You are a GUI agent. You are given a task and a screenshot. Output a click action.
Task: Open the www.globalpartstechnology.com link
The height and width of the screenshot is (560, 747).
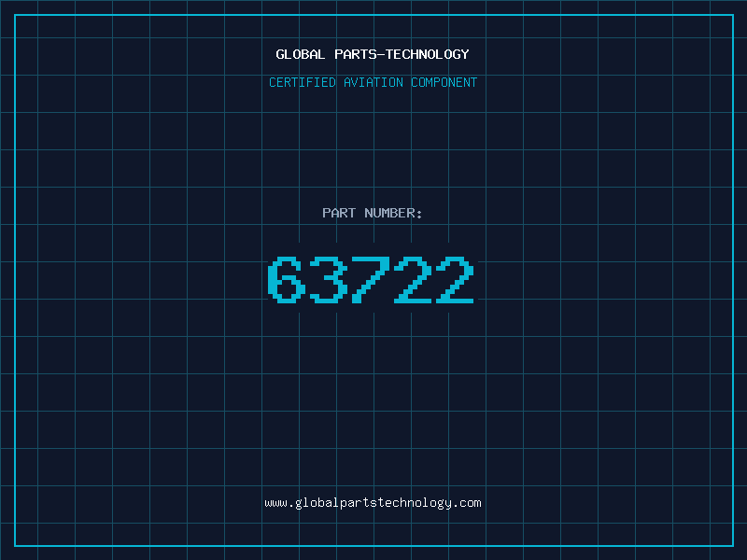click(x=373, y=503)
